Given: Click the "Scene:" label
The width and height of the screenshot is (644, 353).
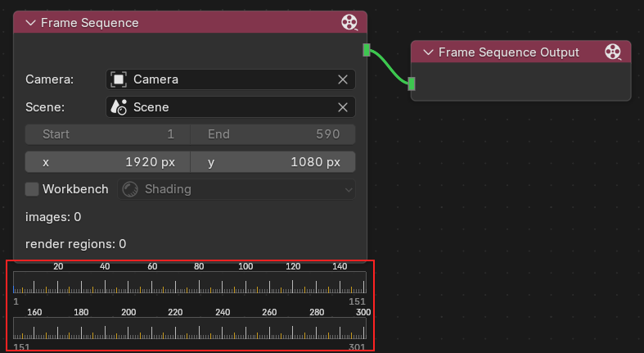Looking at the screenshot, I should pyautogui.click(x=45, y=107).
